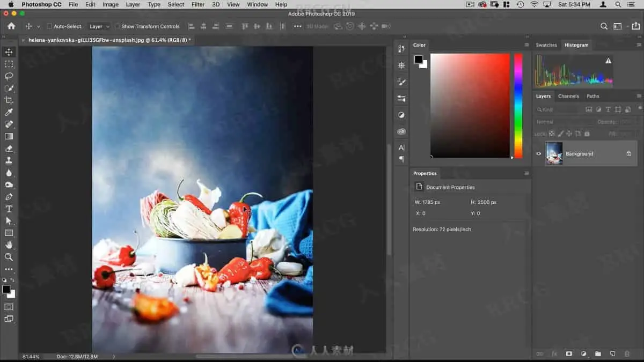Select the Crop tool
This screenshot has height=362, width=644.
coord(9,100)
